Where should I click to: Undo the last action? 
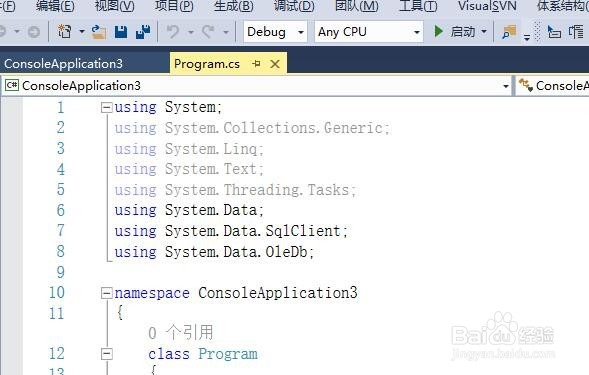pyautogui.click(x=173, y=32)
